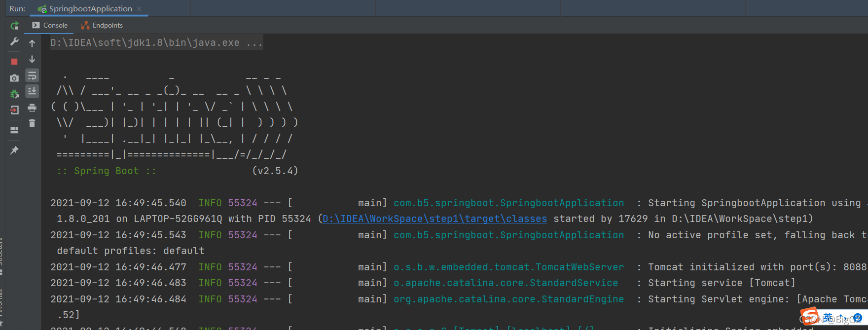The height and width of the screenshot is (330, 868).
Task: Open the layout restore icon in Run sidebar
Action: click(x=14, y=130)
